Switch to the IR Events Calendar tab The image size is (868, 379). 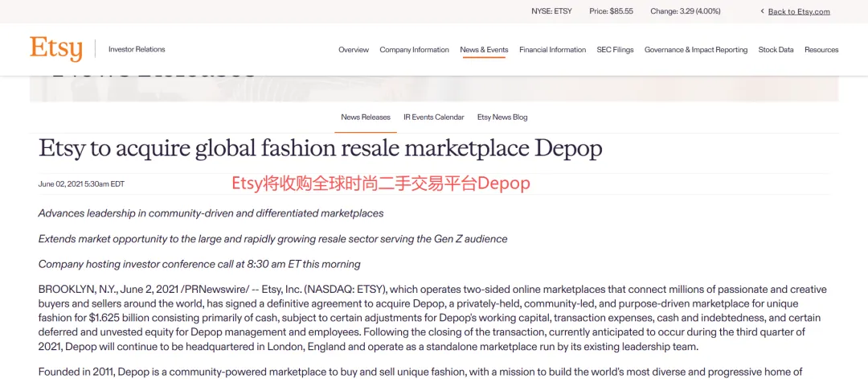[434, 117]
